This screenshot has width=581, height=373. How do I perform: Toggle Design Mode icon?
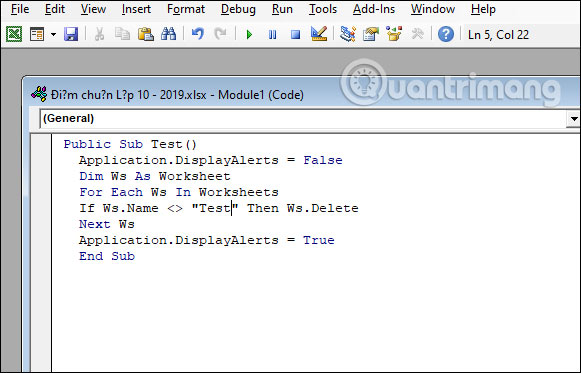319,34
